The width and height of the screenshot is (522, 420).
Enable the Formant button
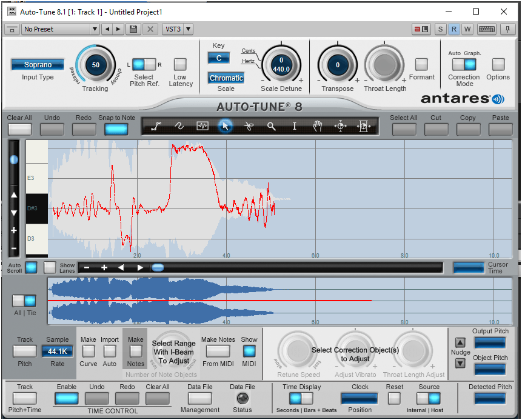[421, 64]
